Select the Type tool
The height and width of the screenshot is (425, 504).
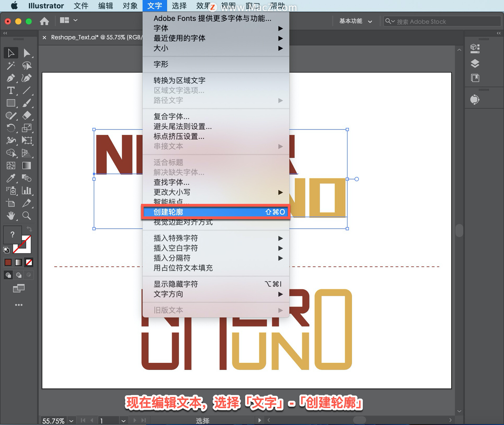point(10,91)
